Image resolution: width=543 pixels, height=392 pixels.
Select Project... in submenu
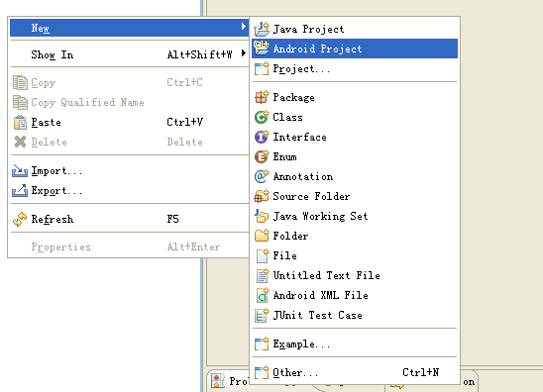point(355,68)
